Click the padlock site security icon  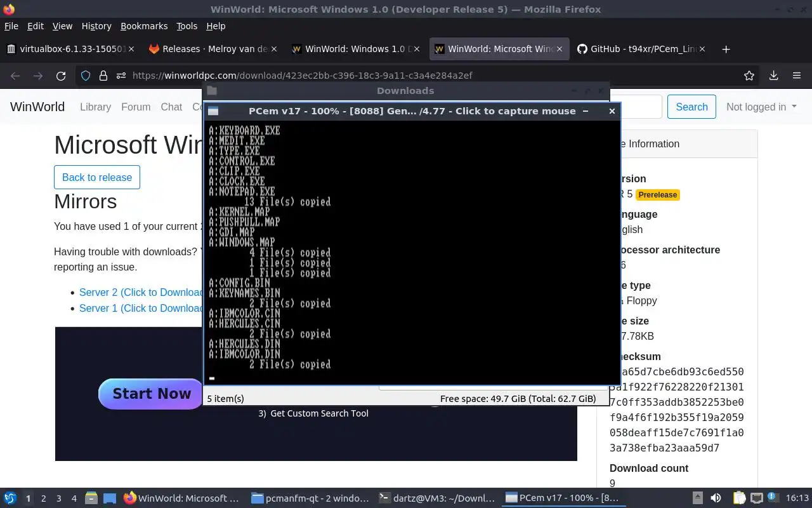coord(103,76)
